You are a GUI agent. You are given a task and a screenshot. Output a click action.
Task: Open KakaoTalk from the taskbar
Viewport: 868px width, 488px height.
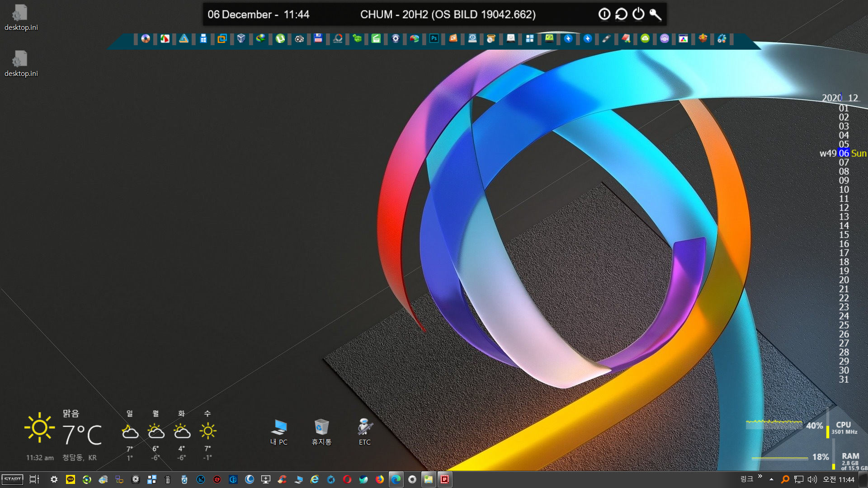(71, 479)
